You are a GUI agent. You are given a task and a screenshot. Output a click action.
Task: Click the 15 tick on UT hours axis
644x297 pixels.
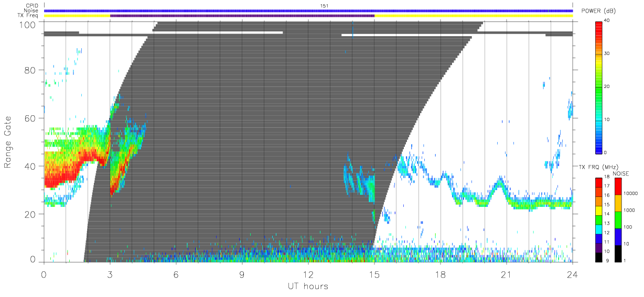click(374, 273)
